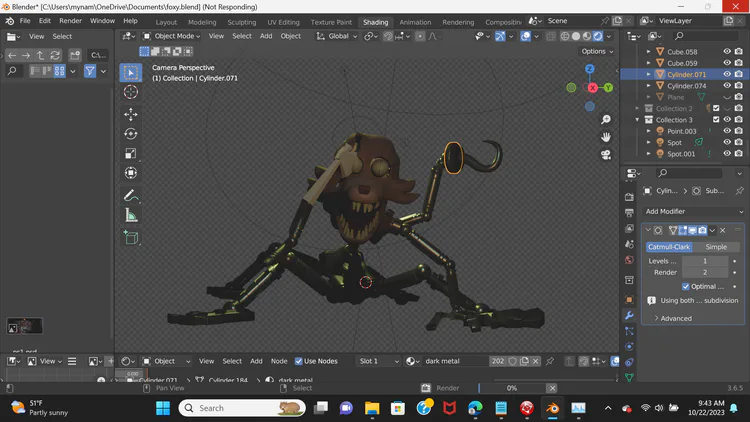Select the Annotate tool
Image resolution: width=750 pixels, height=422 pixels.
131,195
